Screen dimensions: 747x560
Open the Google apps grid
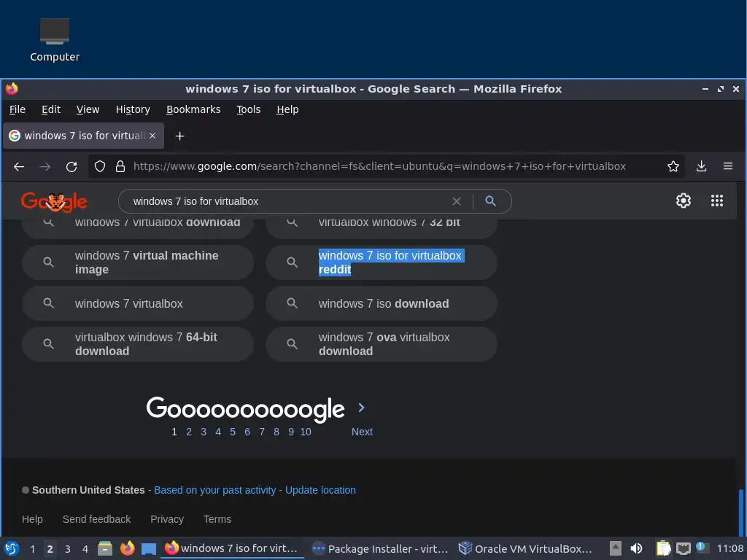tap(717, 201)
